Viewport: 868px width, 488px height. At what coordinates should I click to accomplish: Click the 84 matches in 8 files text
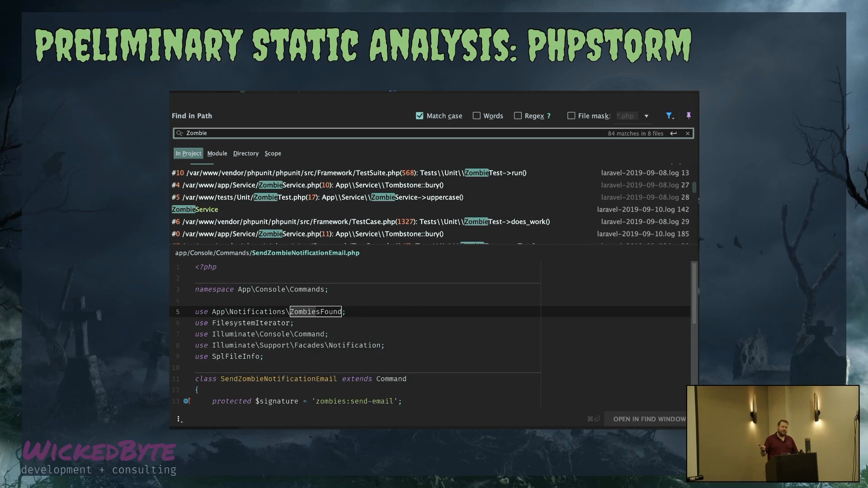point(636,134)
